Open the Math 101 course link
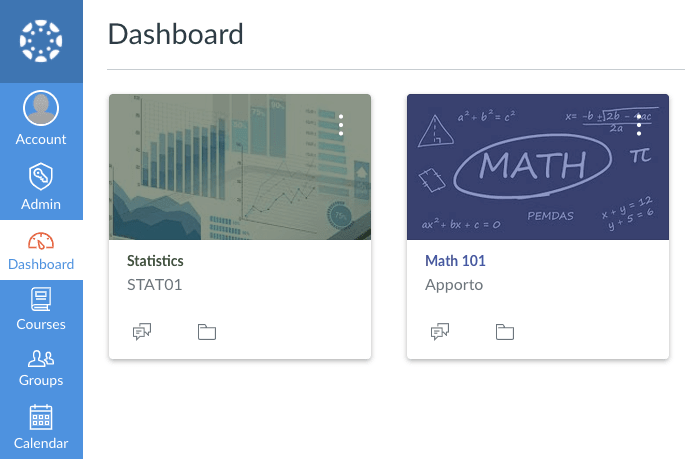Image resolution: width=685 pixels, height=459 pixels. pyautogui.click(x=455, y=261)
